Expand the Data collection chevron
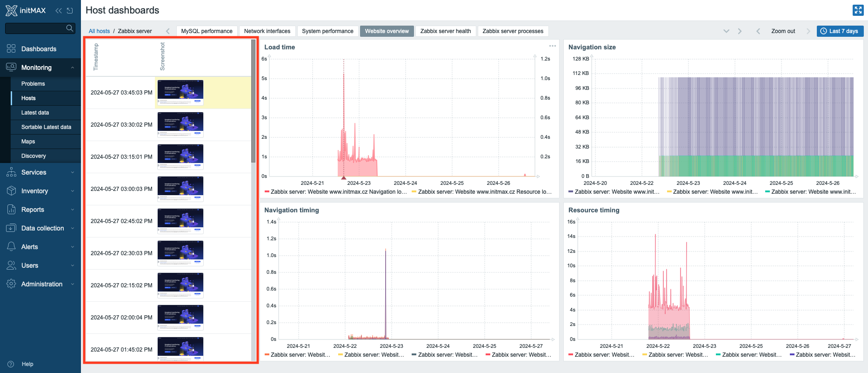Screen dimensions: 868x373 (x=73, y=228)
